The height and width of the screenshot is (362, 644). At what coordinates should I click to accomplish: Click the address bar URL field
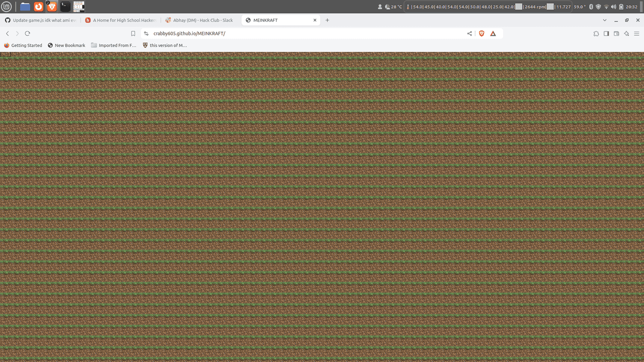tap(302, 33)
